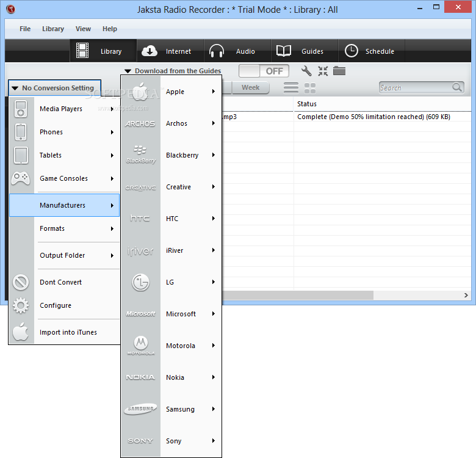Viewport: 476px width, 458px height.
Task: Select Blackberry in manufacturers menu
Action: [171, 155]
